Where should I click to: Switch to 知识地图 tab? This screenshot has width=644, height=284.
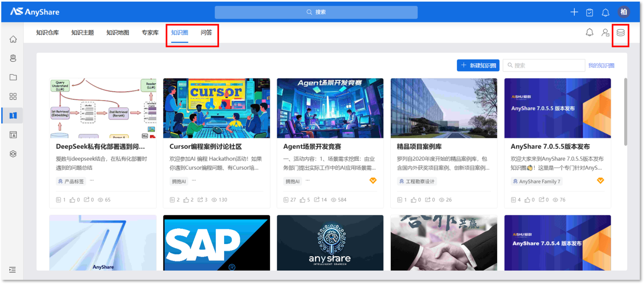coord(118,33)
